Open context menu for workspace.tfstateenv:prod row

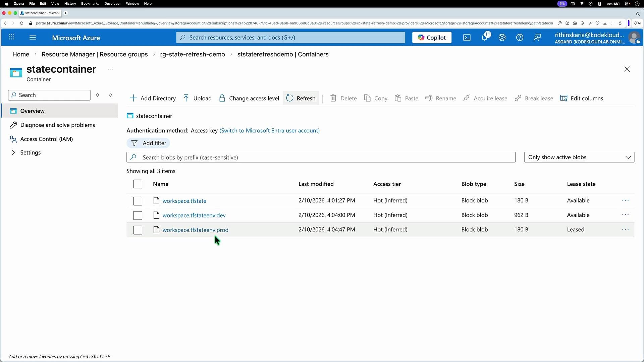[x=626, y=230]
